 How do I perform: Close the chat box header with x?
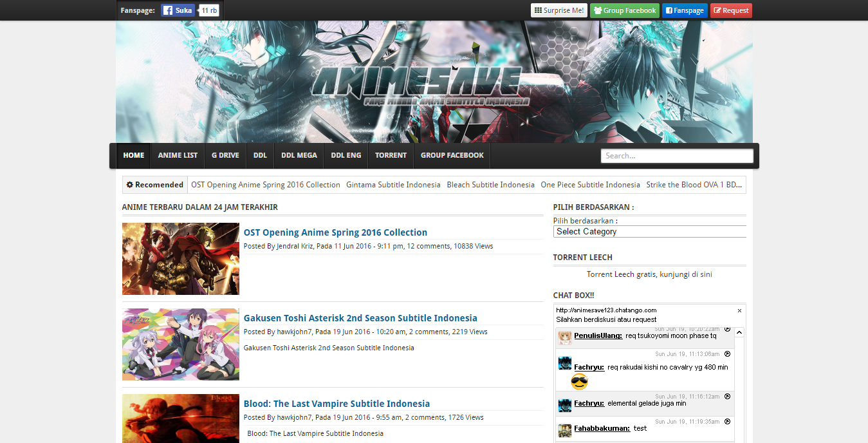pyautogui.click(x=739, y=310)
